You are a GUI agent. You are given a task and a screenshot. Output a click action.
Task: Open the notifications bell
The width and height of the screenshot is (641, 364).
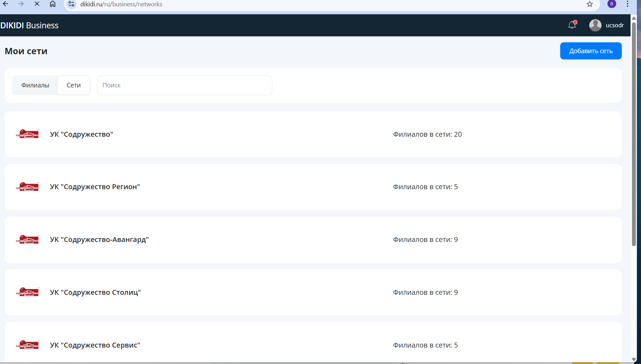pos(572,25)
